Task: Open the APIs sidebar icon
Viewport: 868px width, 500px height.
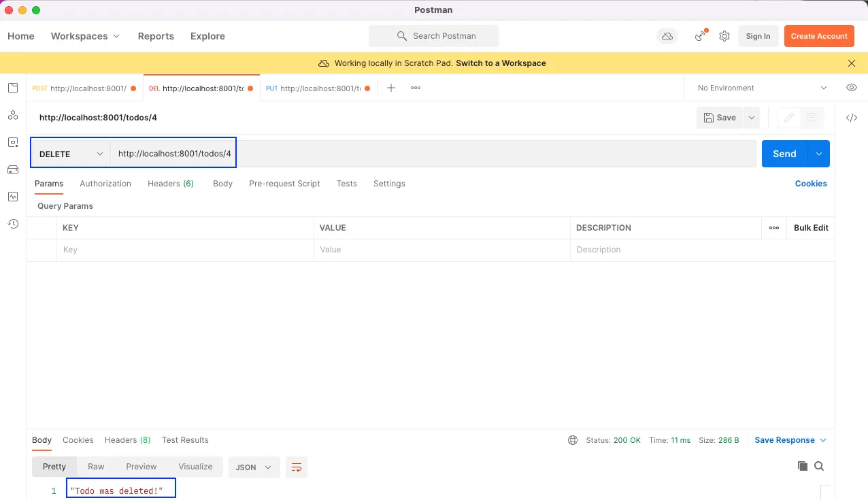Action: tap(13, 115)
